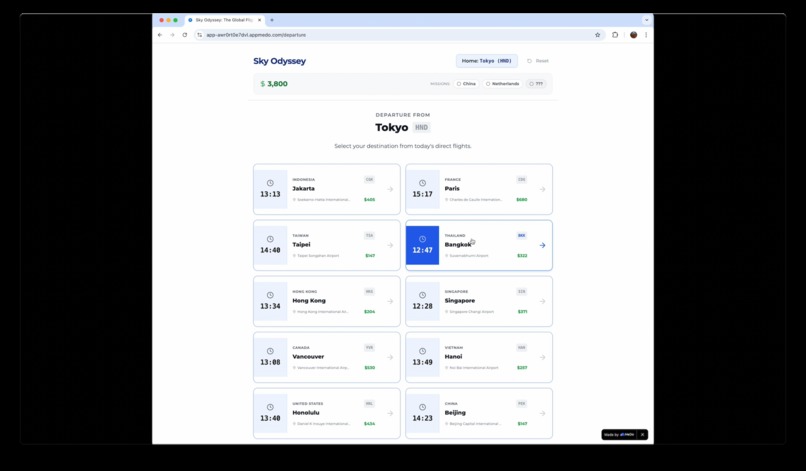Click the blue arrow on the Bangkok card
Viewport: 806px width, 471px height.
[x=542, y=245]
